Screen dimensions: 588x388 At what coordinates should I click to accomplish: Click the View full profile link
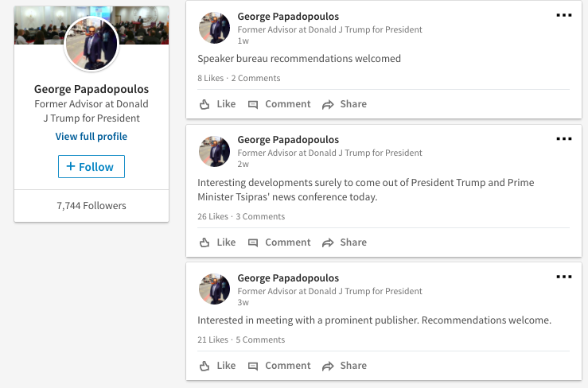pyautogui.click(x=91, y=137)
